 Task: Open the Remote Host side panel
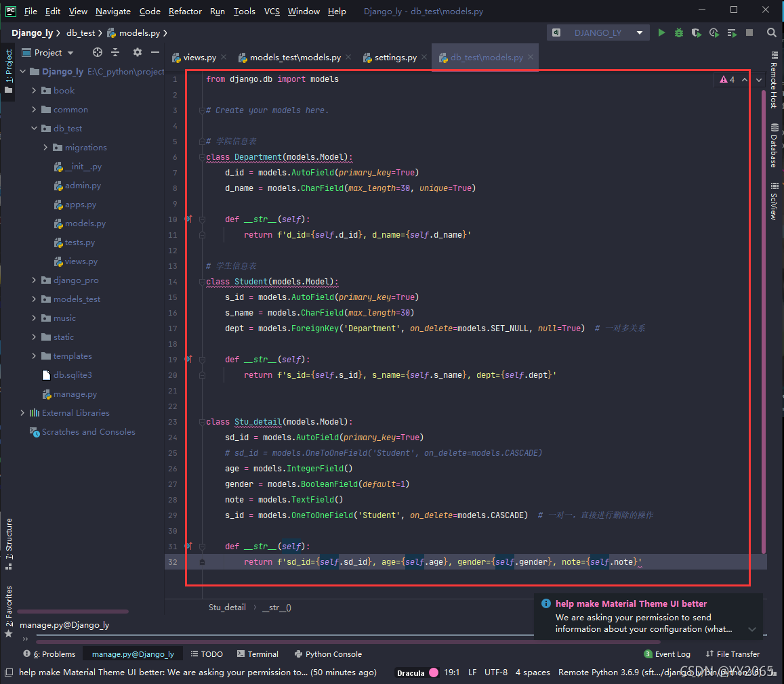(774, 79)
